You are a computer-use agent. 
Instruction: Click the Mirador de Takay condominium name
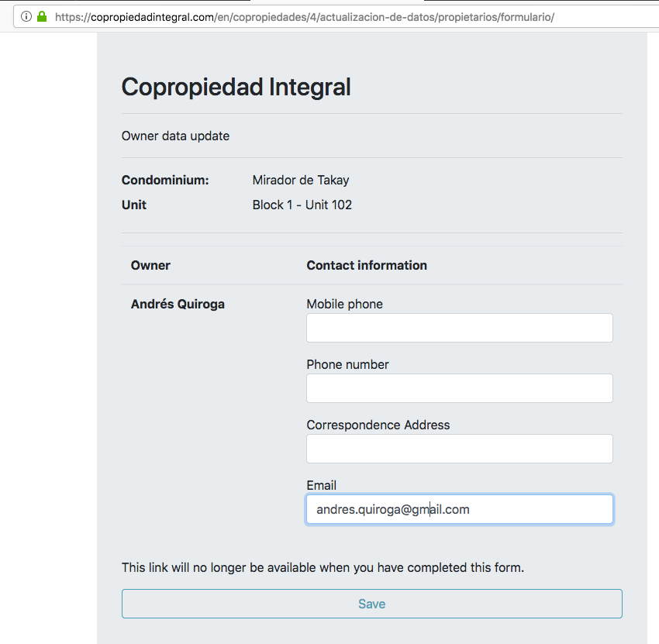[301, 181]
